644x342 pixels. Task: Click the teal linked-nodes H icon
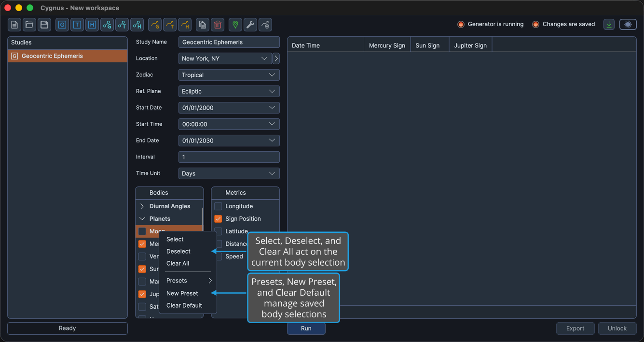tap(137, 25)
